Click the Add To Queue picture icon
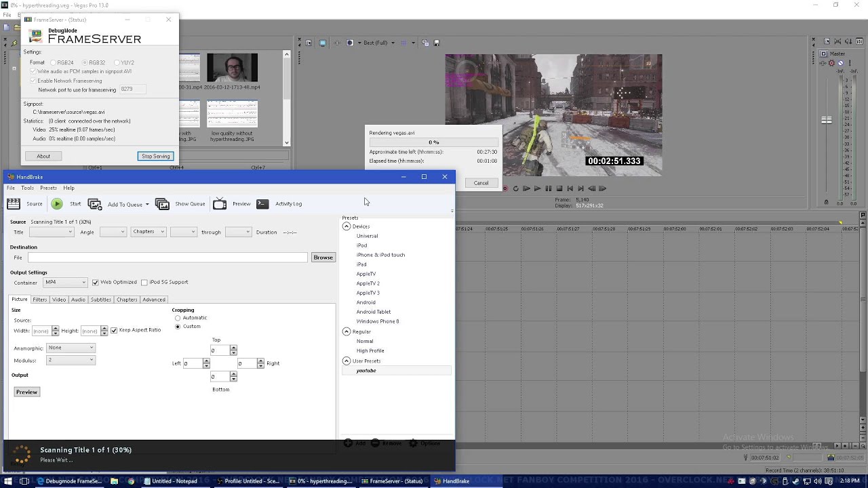 (x=95, y=203)
